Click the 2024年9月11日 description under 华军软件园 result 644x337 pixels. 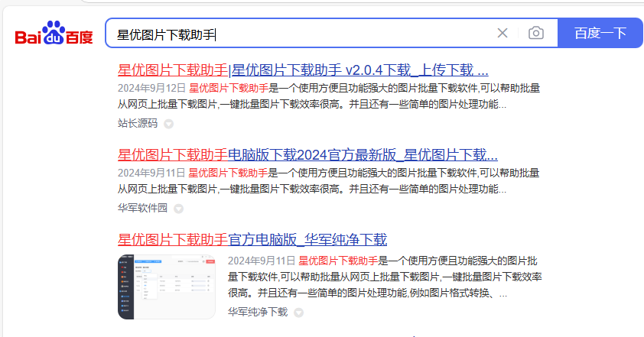pos(329,180)
